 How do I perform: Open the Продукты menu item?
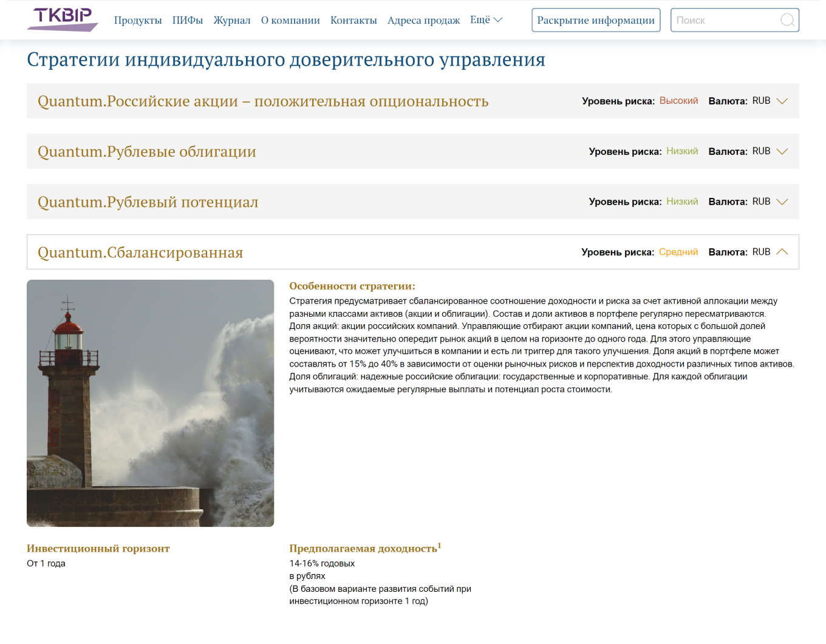[x=138, y=19]
